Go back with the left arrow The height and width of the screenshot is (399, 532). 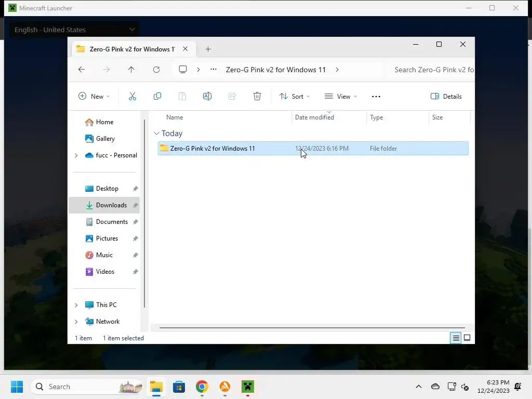pos(82,70)
